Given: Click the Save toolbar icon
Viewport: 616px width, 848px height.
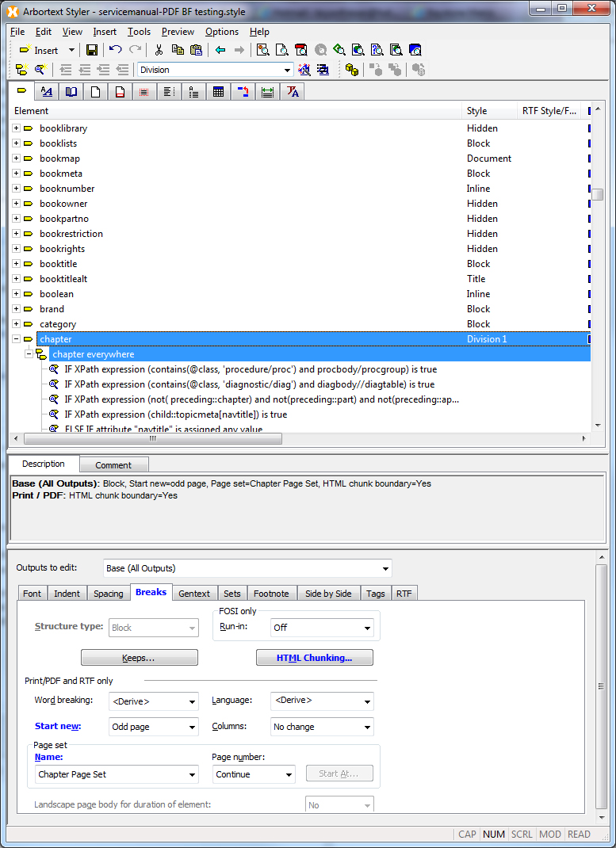Looking at the screenshot, I should click(92, 50).
